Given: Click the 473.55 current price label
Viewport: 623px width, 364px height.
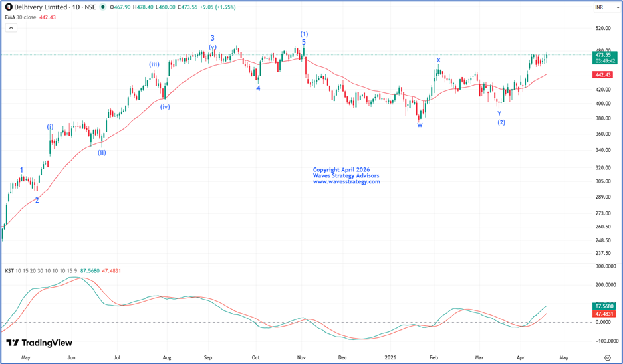Looking at the screenshot, I should pos(605,58).
